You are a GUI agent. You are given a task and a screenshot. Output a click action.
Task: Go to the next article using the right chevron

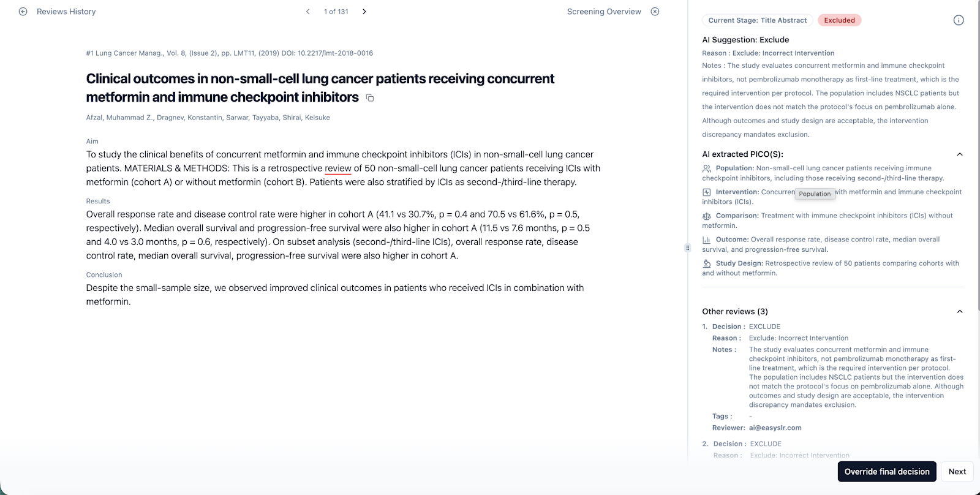364,12
